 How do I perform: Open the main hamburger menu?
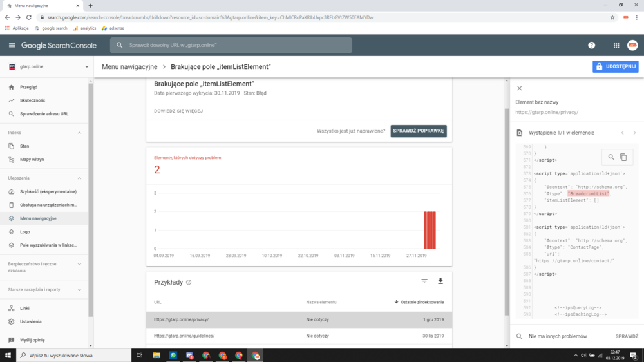tap(12, 46)
